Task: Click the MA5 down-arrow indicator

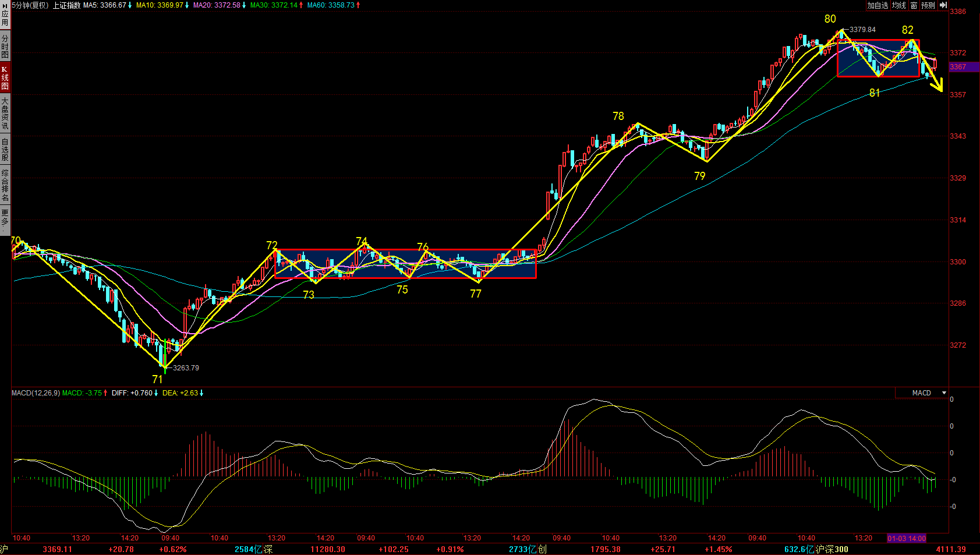Action: coord(130,5)
